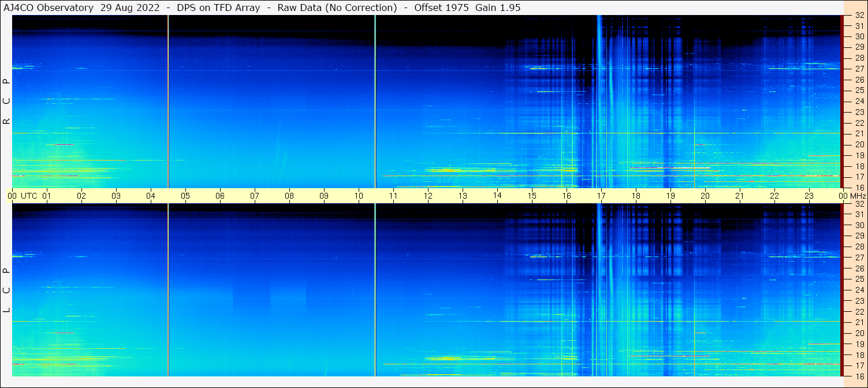Click the 05 hour label on UTC axis
The height and width of the screenshot is (388, 868).
(x=185, y=196)
